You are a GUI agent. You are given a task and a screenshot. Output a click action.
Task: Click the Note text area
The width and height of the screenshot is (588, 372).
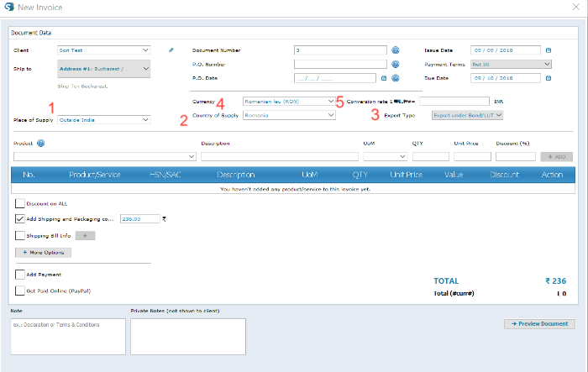coord(66,336)
